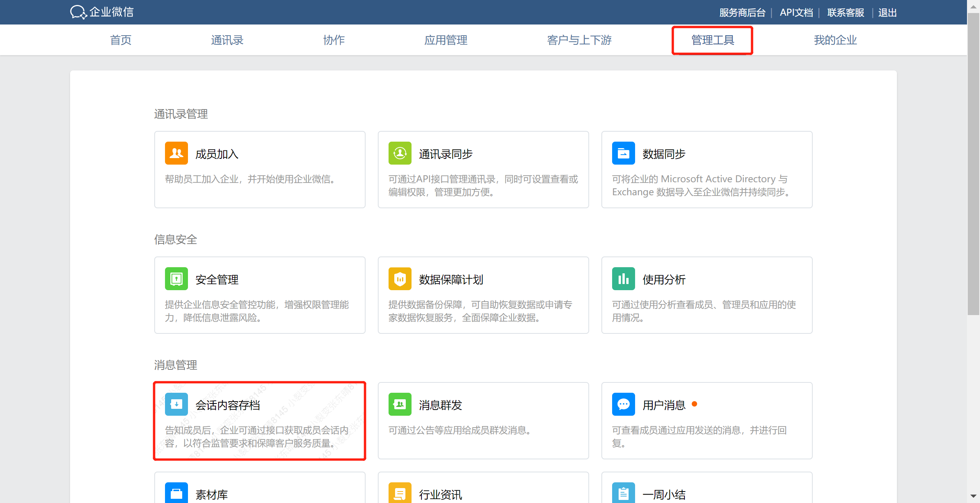
Task: Click the 企业微信 logo icon
Action: 78,12
